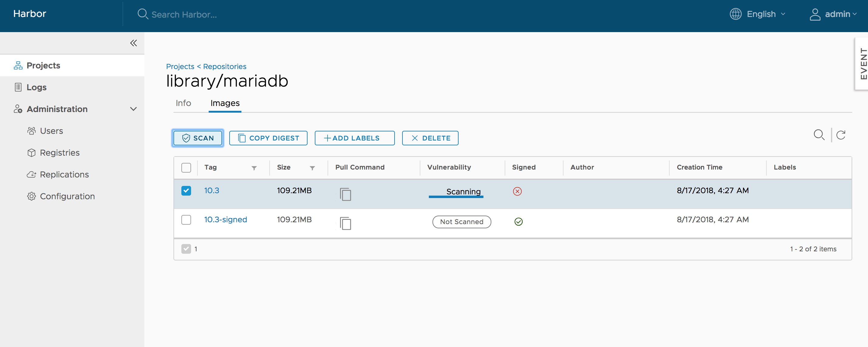868x347 pixels.
Task: Toggle checkbox for tag 10.3-signed
Action: pyautogui.click(x=186, y=219)
